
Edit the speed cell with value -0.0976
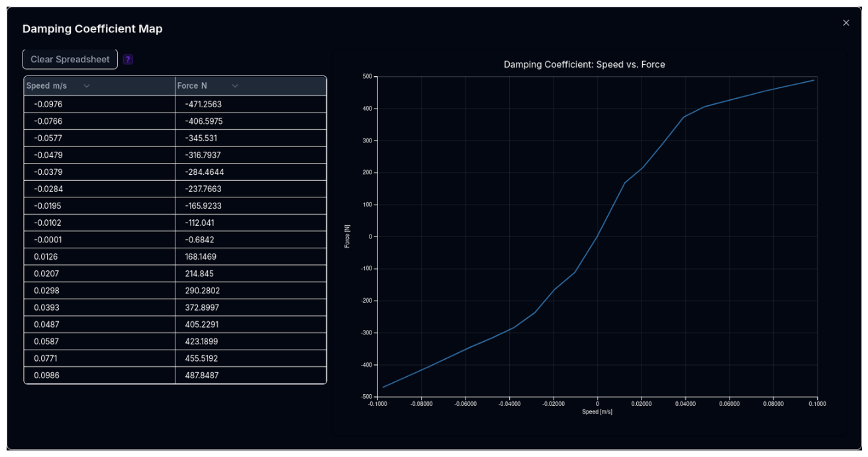point(99,104)
